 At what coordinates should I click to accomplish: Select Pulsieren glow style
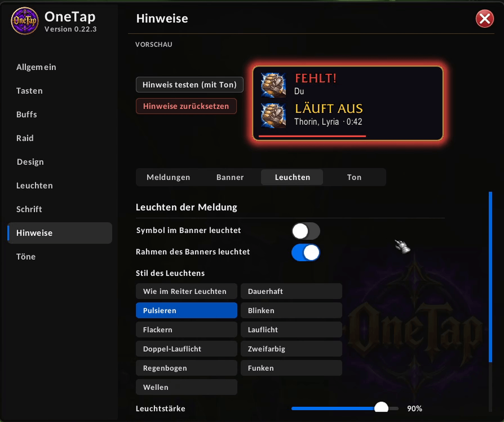coord(186,310)
